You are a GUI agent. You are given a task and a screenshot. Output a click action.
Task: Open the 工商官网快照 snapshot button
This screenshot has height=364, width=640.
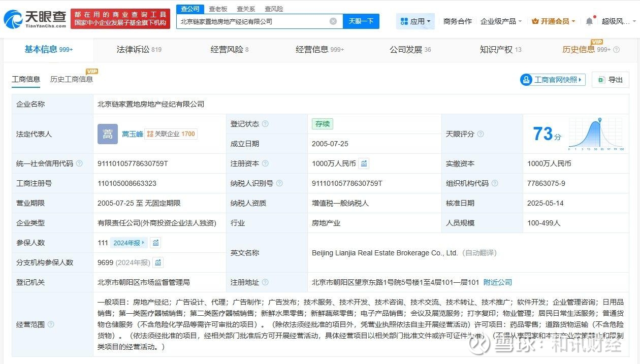(x=553, y=80)
